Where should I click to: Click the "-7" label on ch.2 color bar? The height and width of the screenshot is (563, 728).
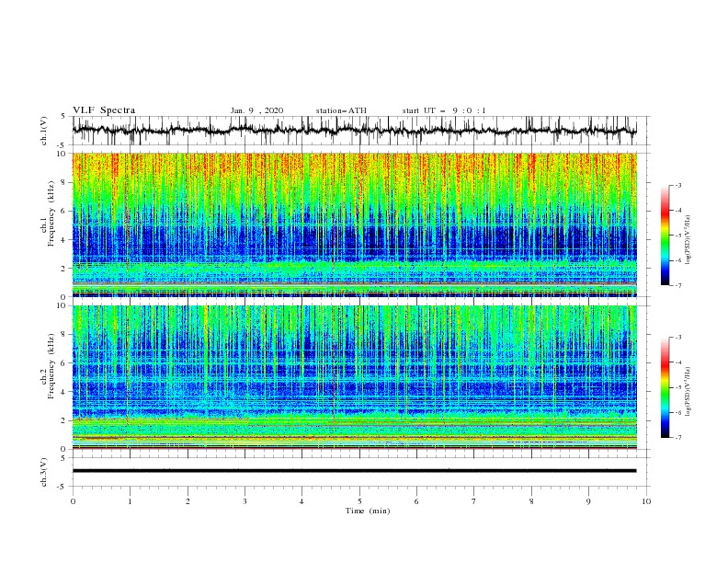[x=678, y=438]
